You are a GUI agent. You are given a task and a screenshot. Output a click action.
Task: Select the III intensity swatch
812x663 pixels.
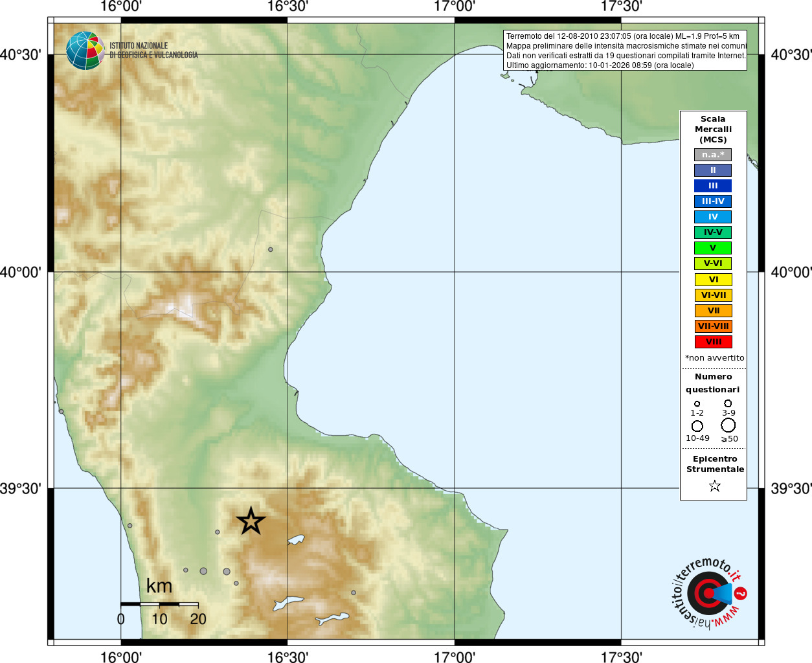point(713,186)
